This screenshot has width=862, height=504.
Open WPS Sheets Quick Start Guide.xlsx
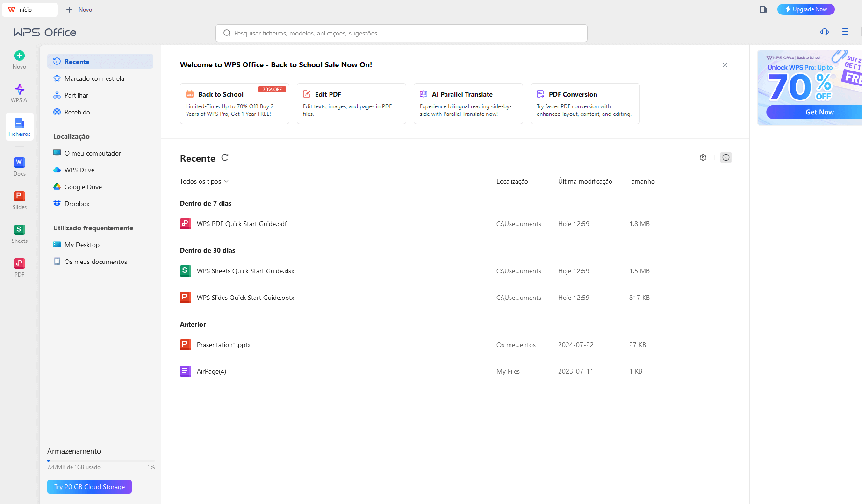click(x=245, y=271)
